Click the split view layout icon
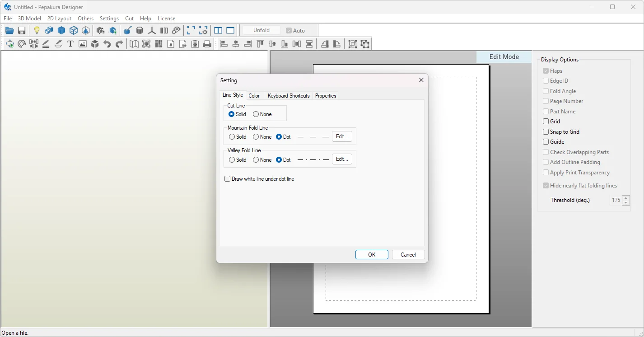This screenshot has height=337, width=644. click(218, 31)
